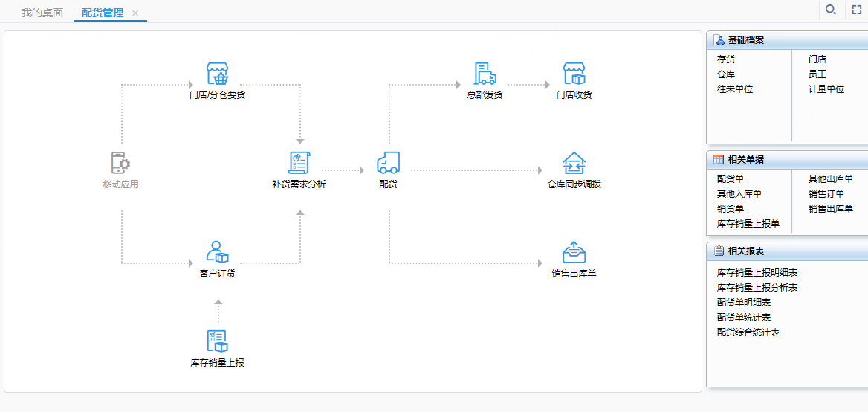868x412 pixels.
Task: Click the 基础档案 panel header icon
Action: (719, 40)
